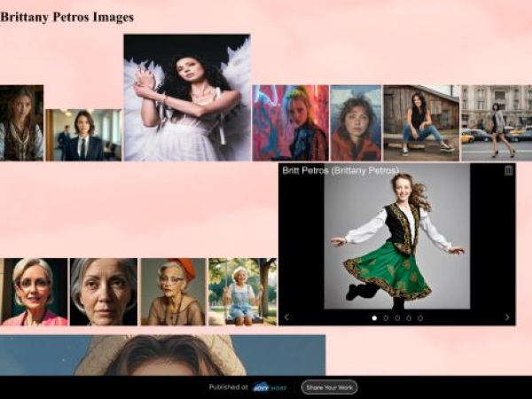This screenshot has height=399, width=532.
Task: Click the Irish dancer slideshow image
Action: pos(396,236)
